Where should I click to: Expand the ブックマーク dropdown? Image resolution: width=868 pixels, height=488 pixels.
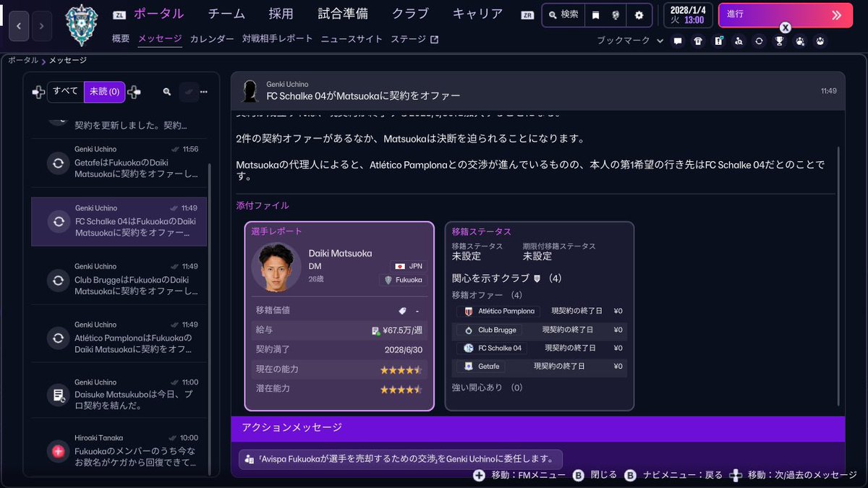[630, 40]
